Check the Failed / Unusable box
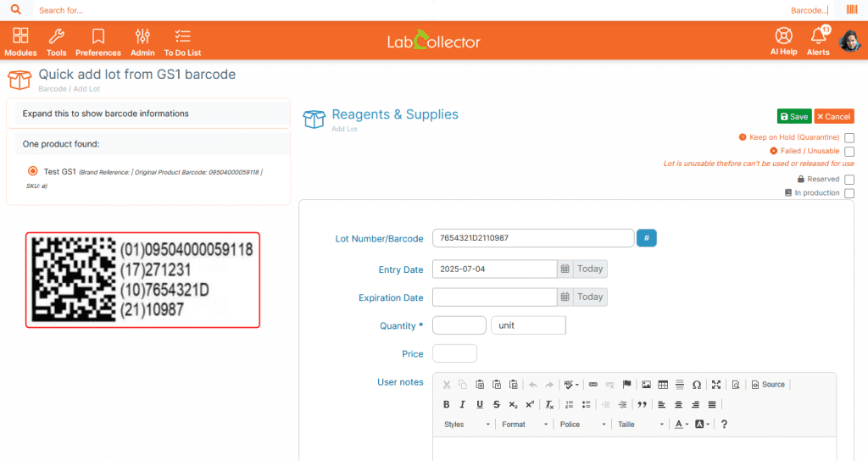 point(849,152)
